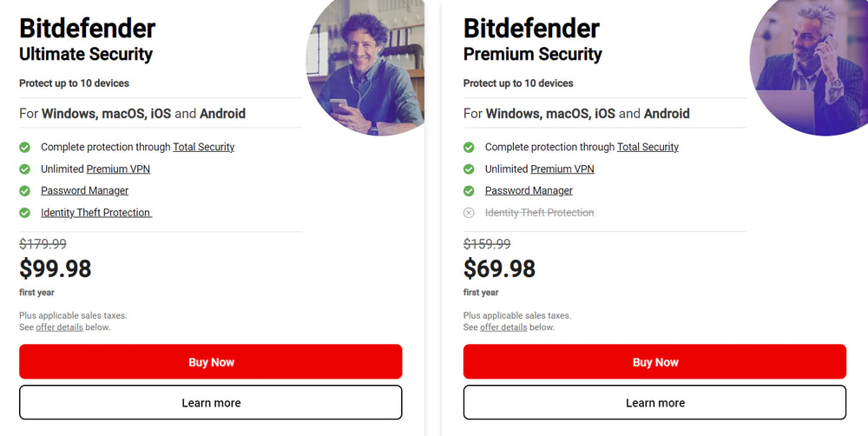Click green checkmark beside Premium Security Premium VPN

[469, 169]
